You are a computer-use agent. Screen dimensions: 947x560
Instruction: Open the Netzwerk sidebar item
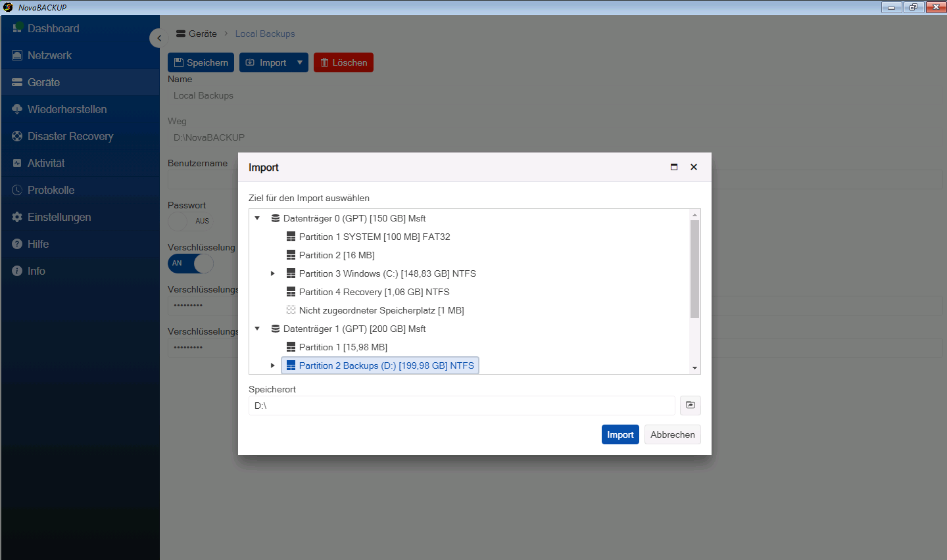pos(80,55)
